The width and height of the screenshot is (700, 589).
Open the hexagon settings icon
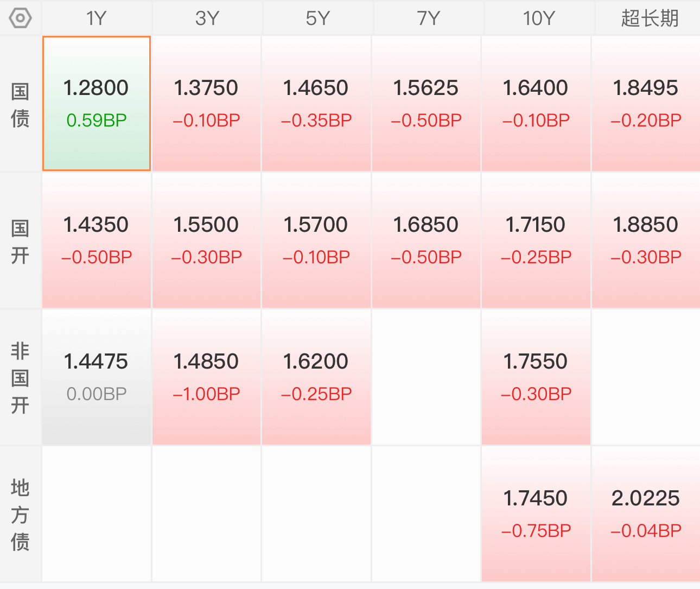[x=21, y=18]
